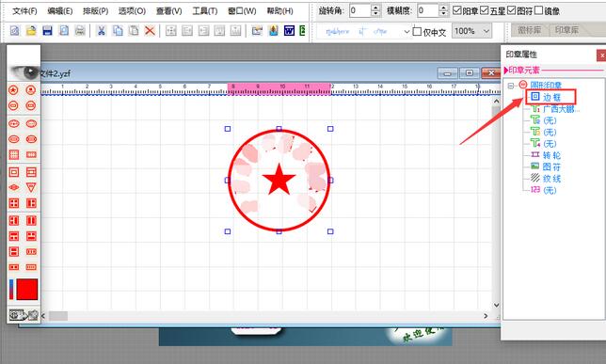The height and width of the screenshot is (364, 606).
Task: Click the red X delete icon
Action: tap(150, 30)
